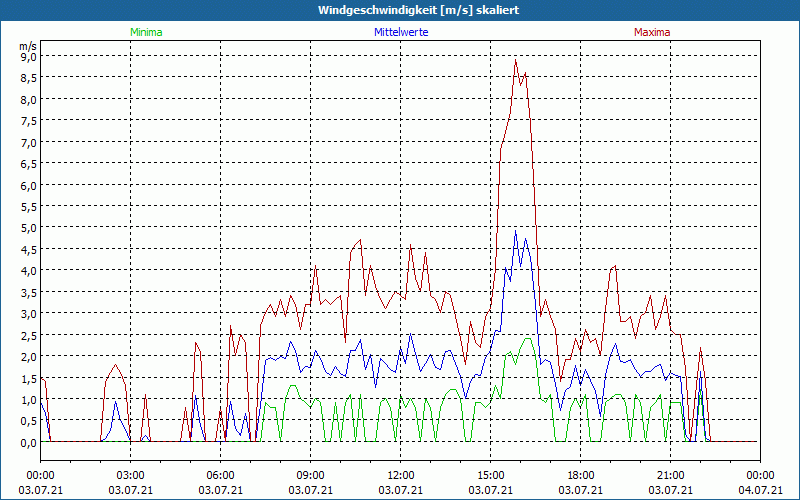Click the 1,0 y-axis value
This screenshot has width=800, height=500.
point(28,399)
